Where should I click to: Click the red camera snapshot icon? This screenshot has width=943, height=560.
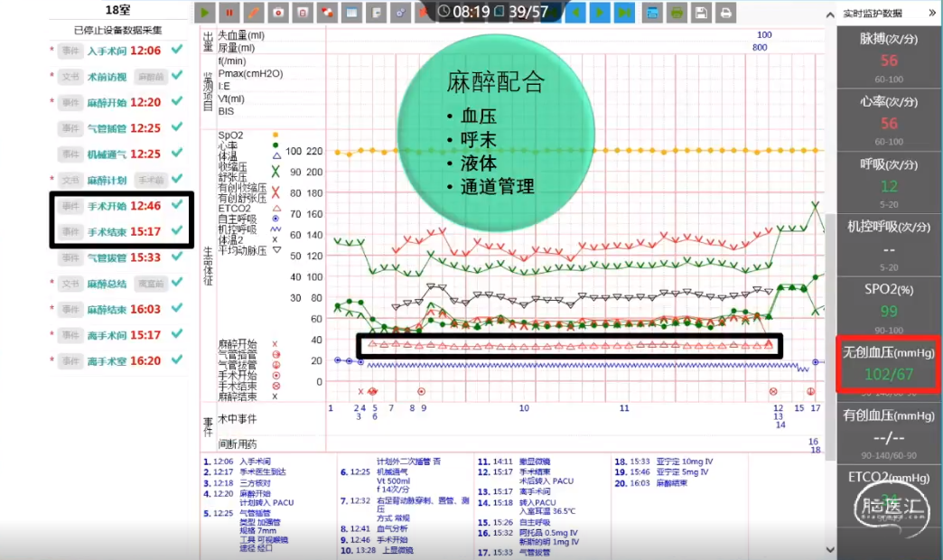[278, 13]
